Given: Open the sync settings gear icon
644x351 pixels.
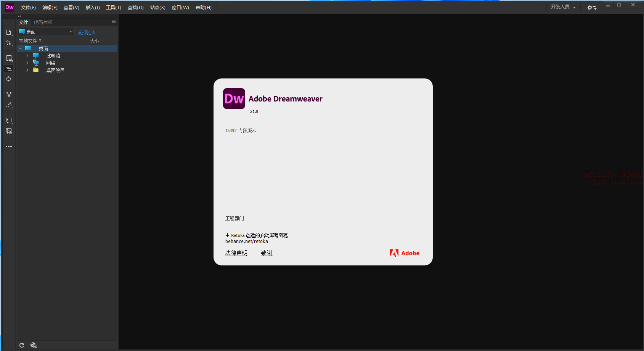Looking at the screenshot, I should coord(591,8).
